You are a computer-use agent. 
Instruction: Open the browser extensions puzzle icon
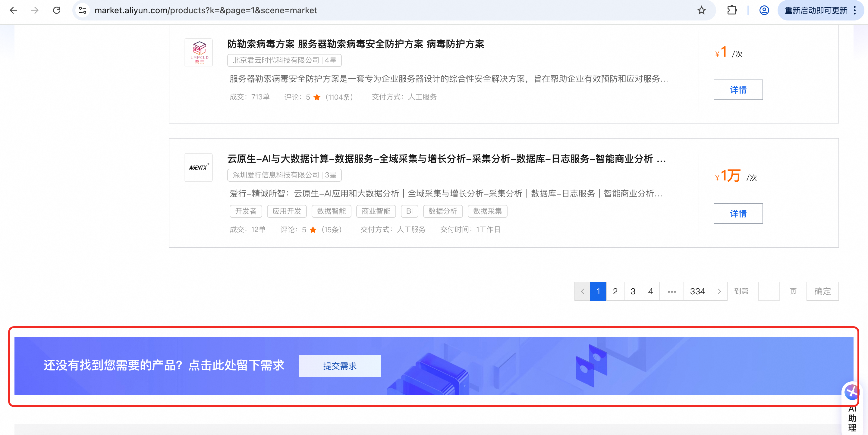click(x=732, y=10)
